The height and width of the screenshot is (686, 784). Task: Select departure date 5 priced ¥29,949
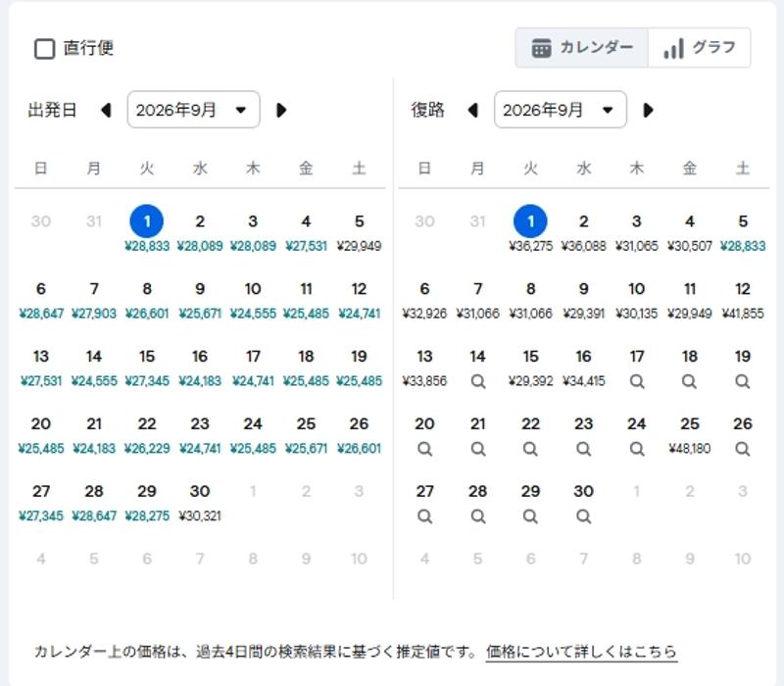[359, 231]
